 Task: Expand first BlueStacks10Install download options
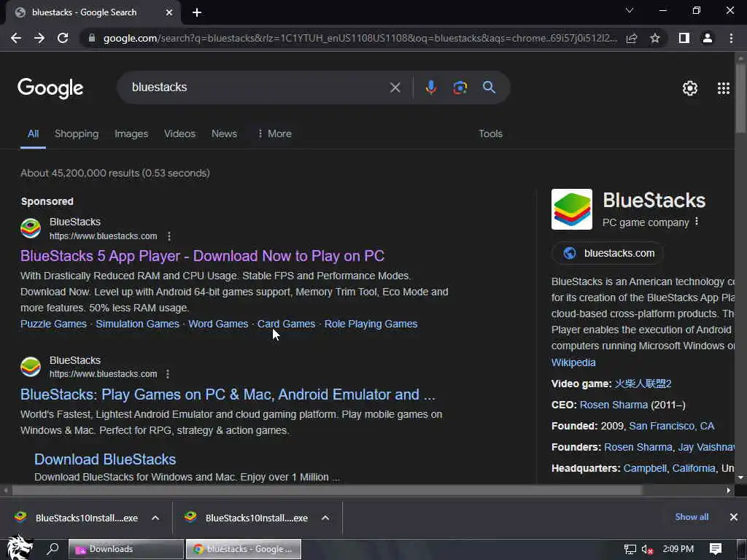click(155, 518)
